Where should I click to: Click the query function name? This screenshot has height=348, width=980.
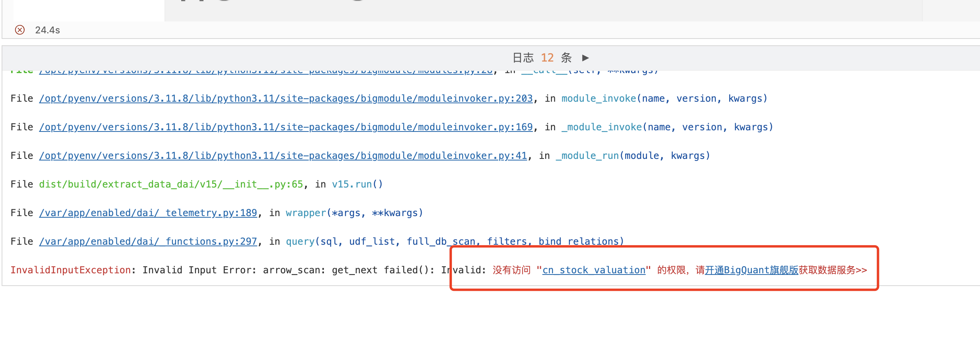pyautogui.click(x=300, y=242)
